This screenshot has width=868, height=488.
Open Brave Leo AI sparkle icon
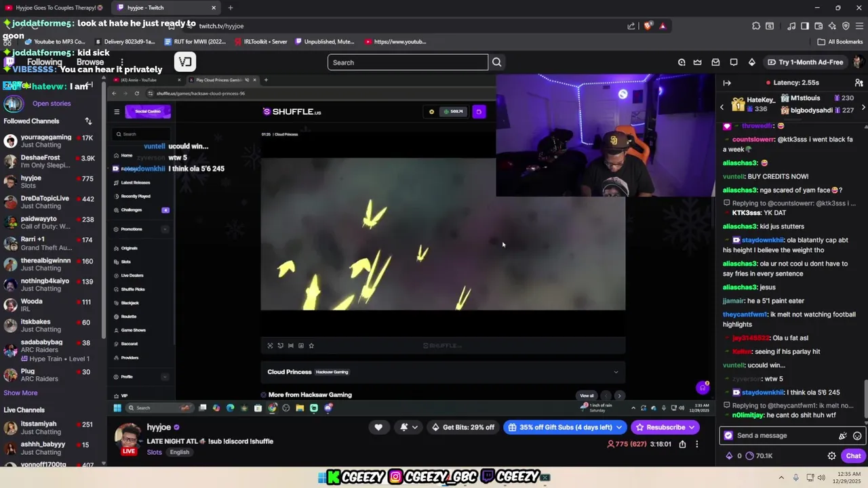point(832,26)
